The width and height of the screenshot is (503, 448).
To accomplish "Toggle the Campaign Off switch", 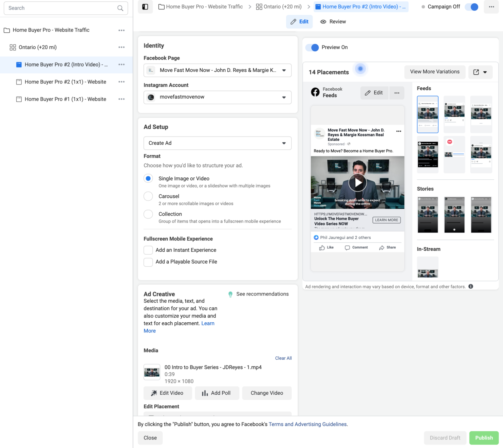I will point(472,7).
